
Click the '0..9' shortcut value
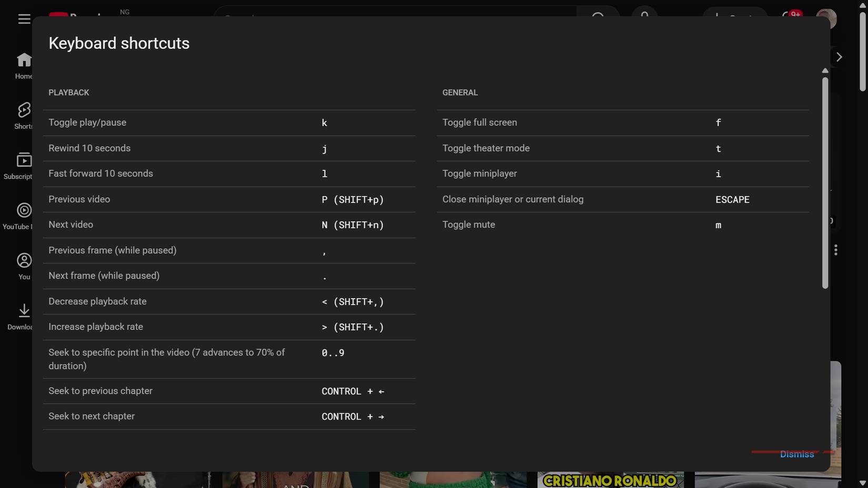coord(333,353)
